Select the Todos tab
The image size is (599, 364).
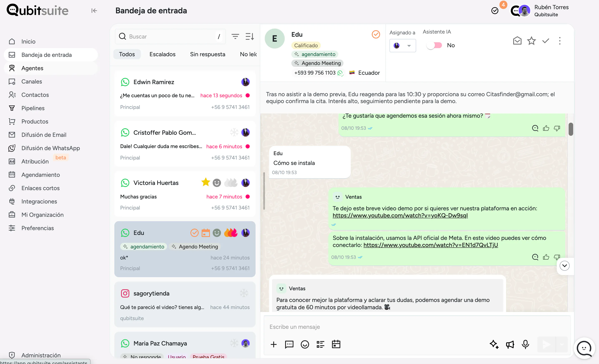point(127,54)
